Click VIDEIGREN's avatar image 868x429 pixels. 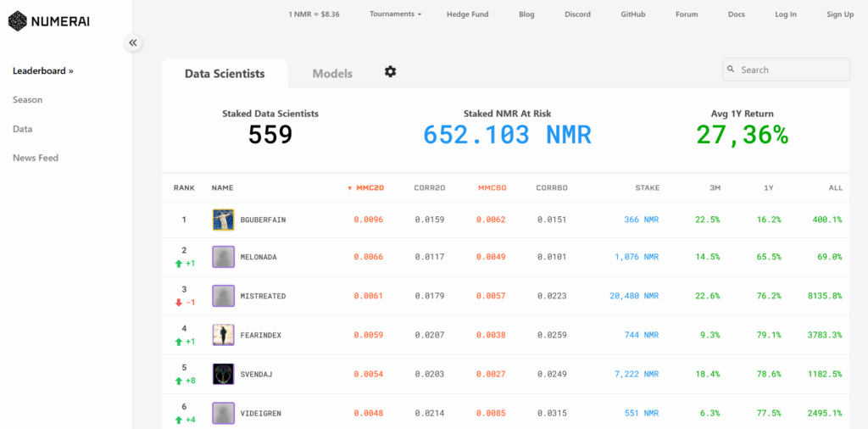coord(223,413)
